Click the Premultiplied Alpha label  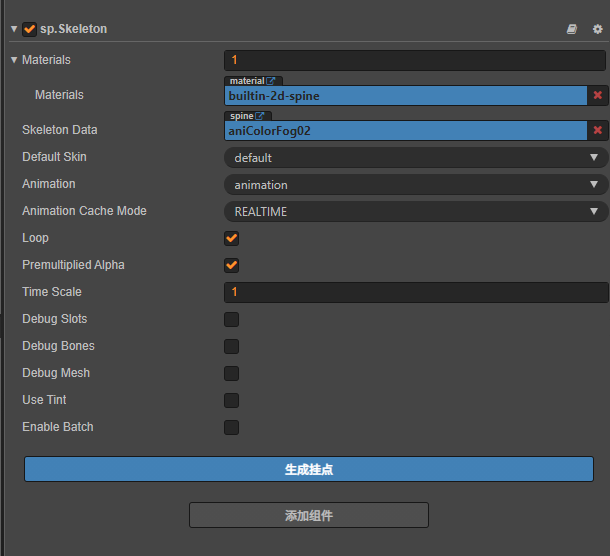pyautogui.click(x=73, y=265)
